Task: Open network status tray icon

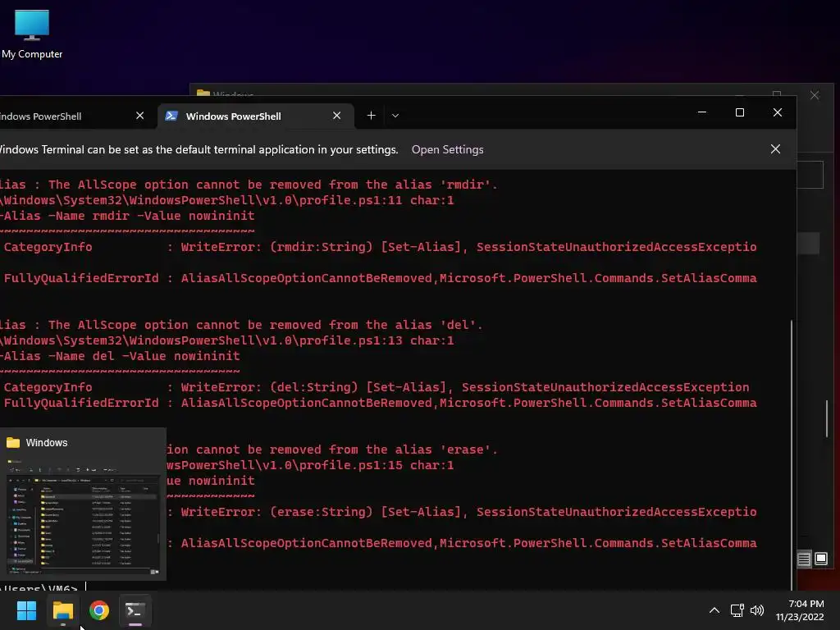Action: pos(737,610)
